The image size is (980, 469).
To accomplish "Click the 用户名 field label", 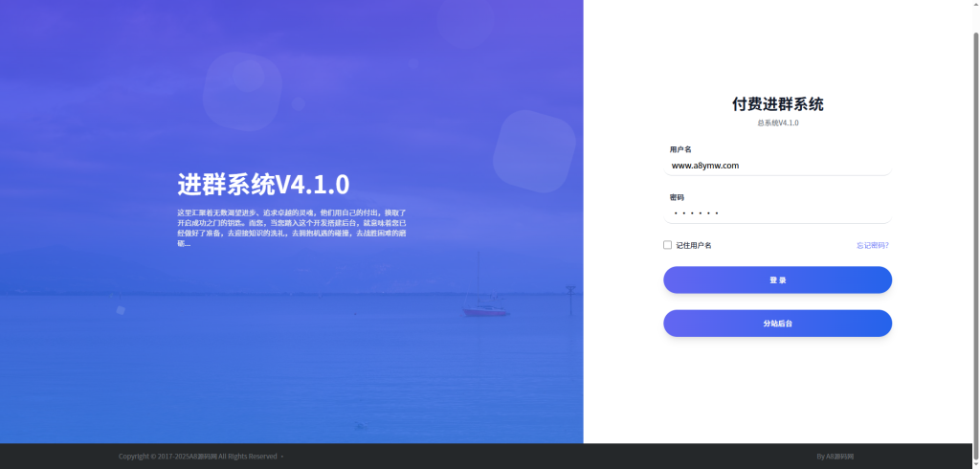I will point(680,149).
